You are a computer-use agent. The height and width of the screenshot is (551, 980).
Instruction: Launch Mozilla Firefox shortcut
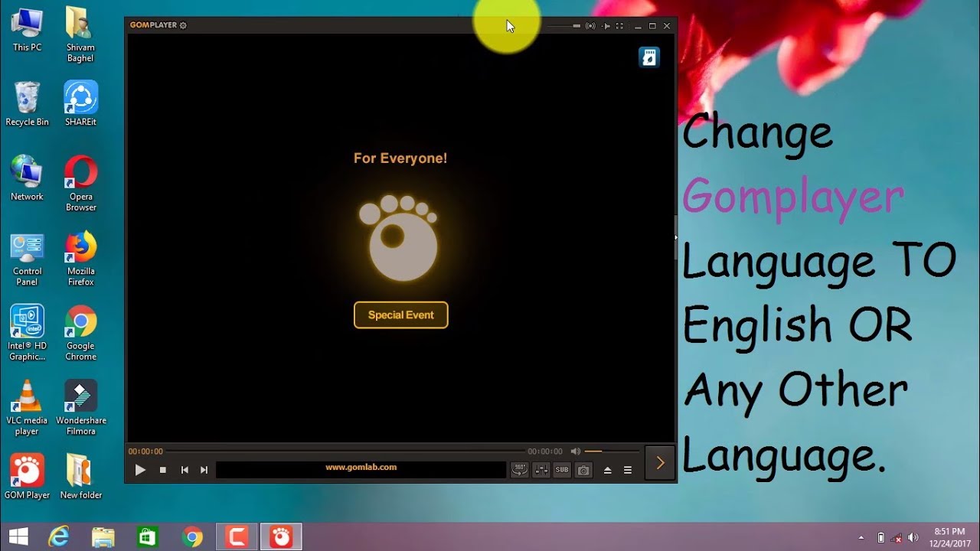tap(80, 259)
